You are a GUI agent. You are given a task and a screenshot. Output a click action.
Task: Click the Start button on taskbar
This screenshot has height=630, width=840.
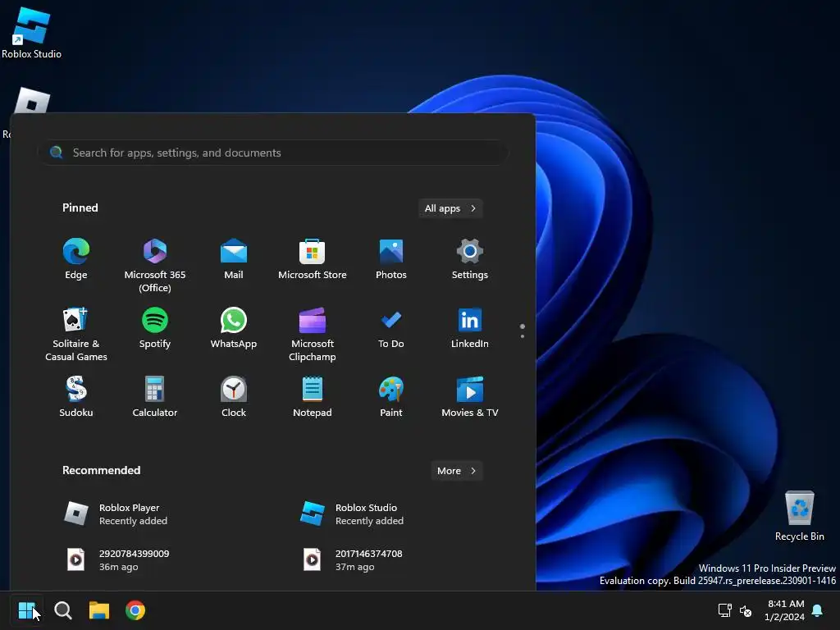tap(27, 610)
